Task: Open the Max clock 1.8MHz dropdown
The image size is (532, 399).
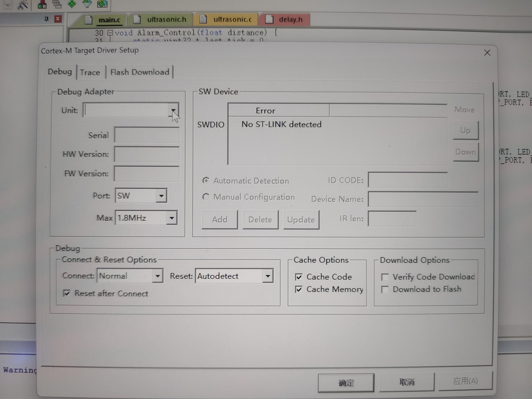Action: click(171, 218)
